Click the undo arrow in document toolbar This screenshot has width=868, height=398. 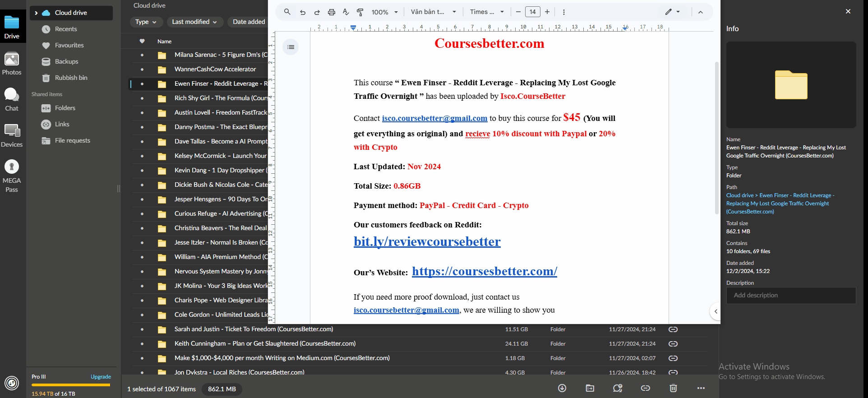point(303,12)
